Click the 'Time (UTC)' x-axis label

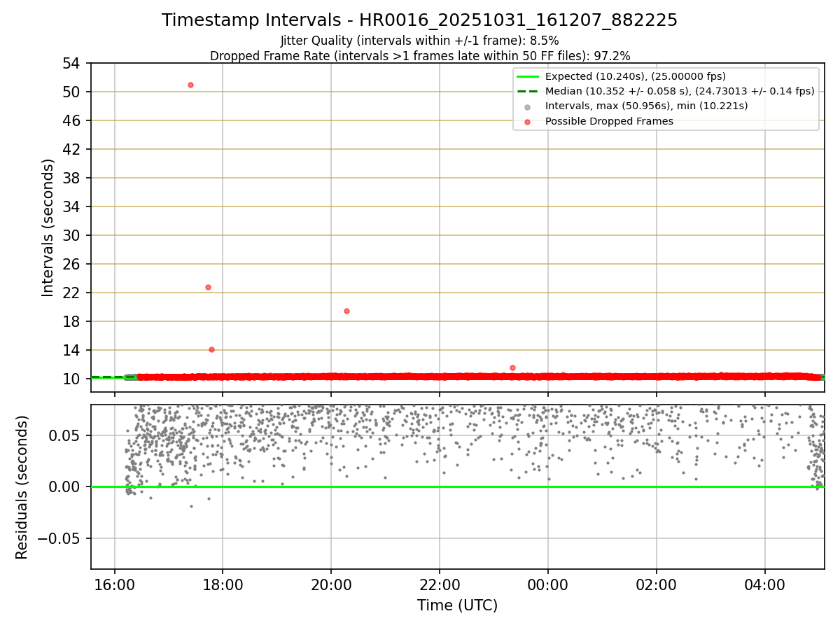point(457,605)
